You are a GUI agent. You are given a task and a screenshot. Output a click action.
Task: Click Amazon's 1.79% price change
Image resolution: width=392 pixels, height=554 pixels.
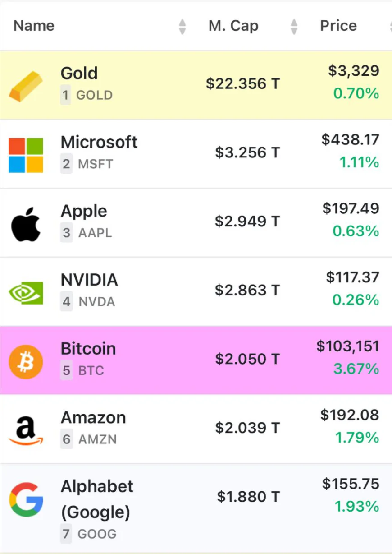357,438
